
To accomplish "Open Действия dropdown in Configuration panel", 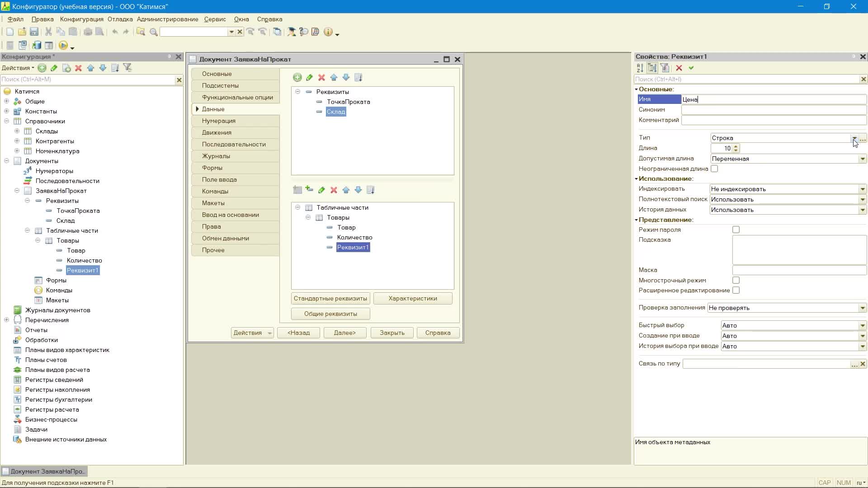I will point(18,68).
